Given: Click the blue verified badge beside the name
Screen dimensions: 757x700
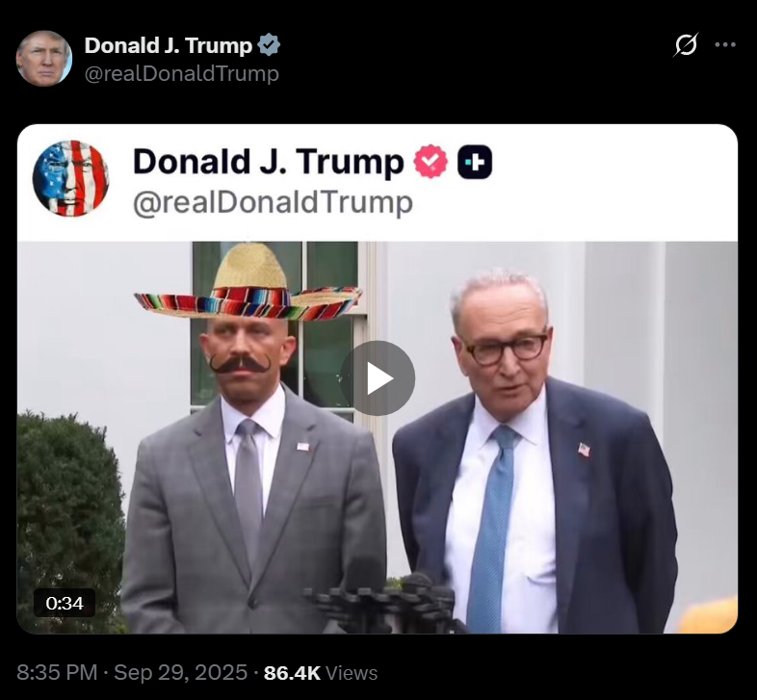Looking at the screenshot, I should point(269,45).
